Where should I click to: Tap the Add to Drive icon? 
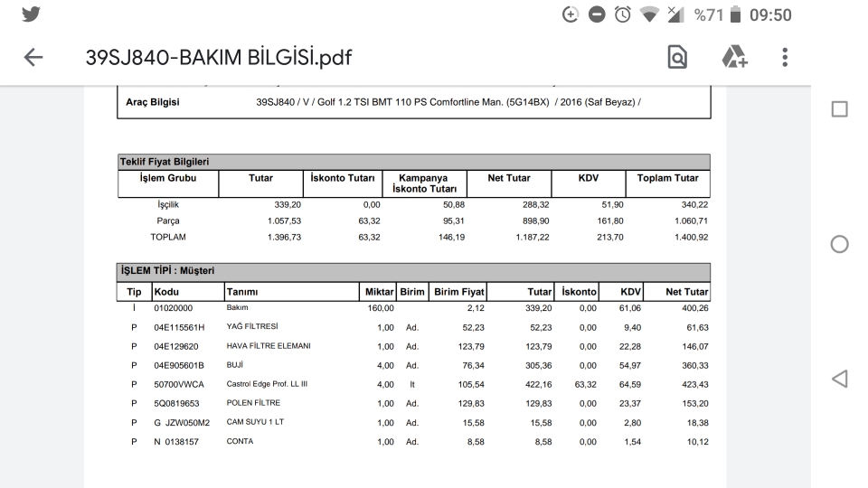click(734, 58)
